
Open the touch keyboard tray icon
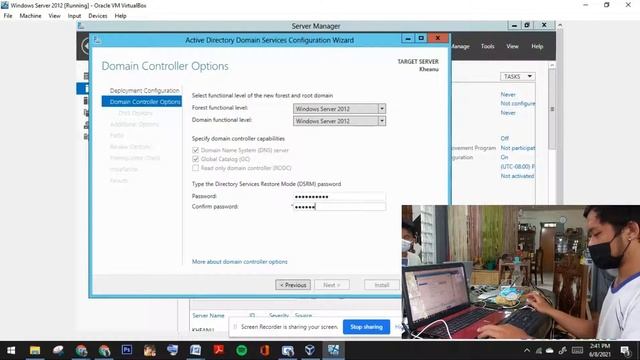coord(577,350)
